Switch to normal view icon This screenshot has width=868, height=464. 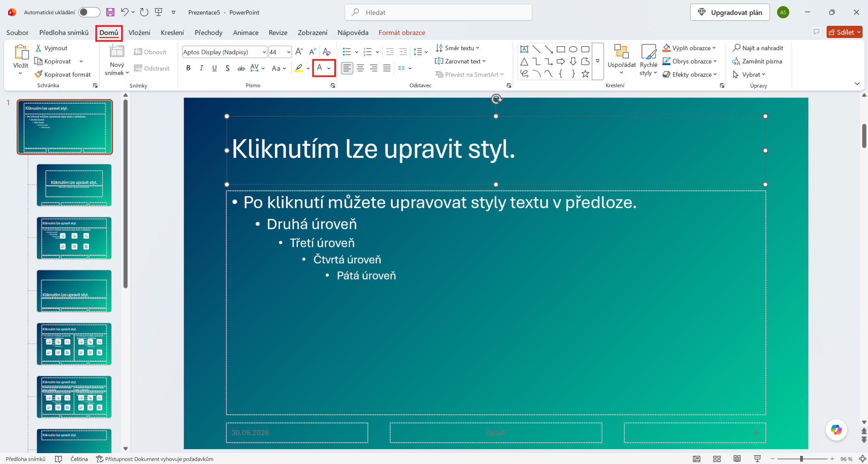(697, 459)
